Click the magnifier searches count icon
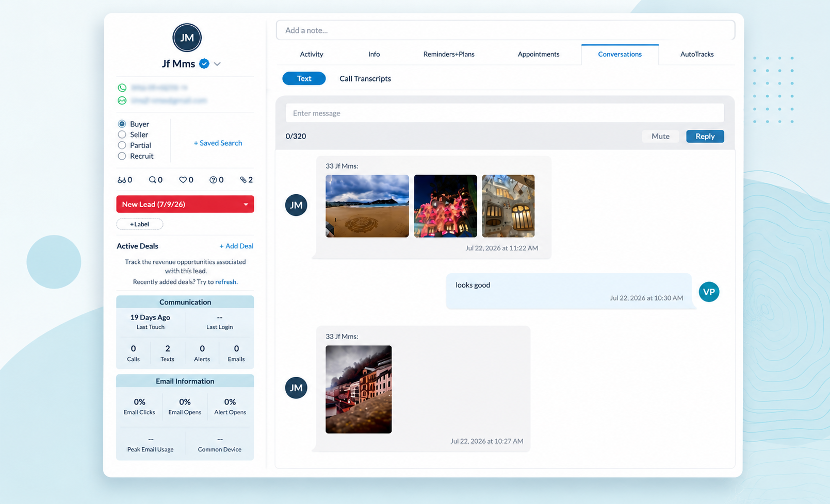Image resolution: width=830 pixels, height=504 pixels. click(x=152, y=180)
